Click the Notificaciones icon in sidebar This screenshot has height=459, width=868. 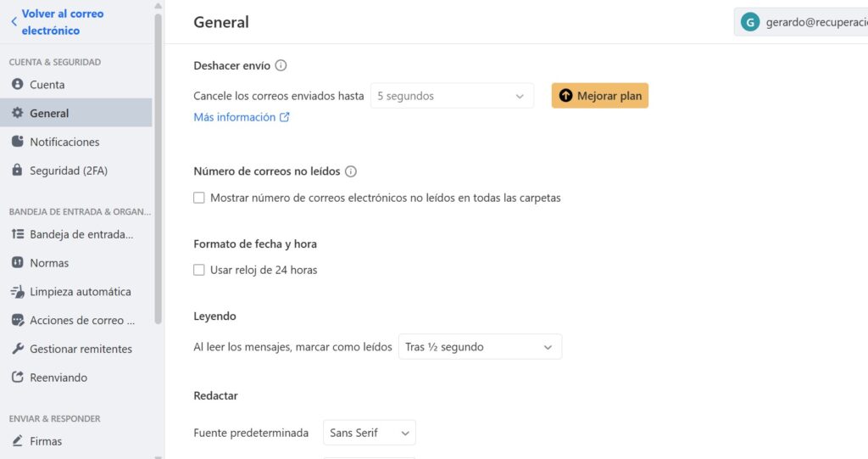click(x=17, y=142)
